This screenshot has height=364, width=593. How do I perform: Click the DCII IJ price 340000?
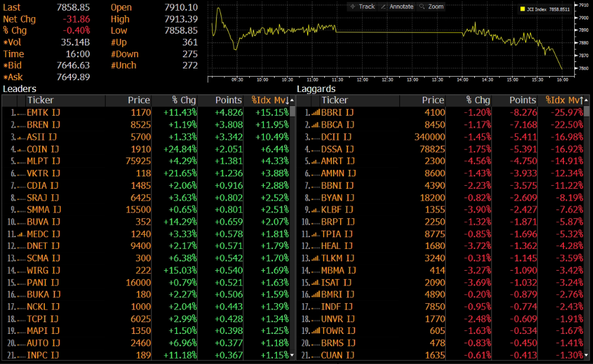tap(429, 137)
